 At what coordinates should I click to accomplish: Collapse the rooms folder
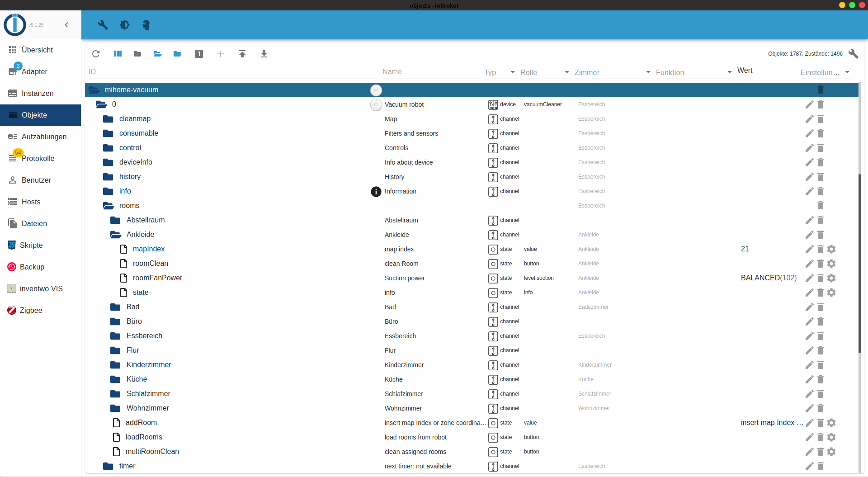pos(108,206)
